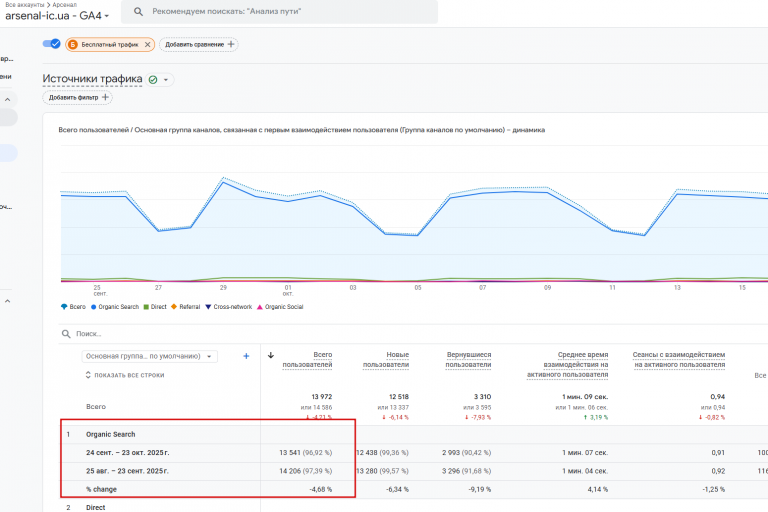Viewport: 768px width, 512px height.
Task: Open dropdown arrow next to Источники трафика
Action: [x=166, y=80]
